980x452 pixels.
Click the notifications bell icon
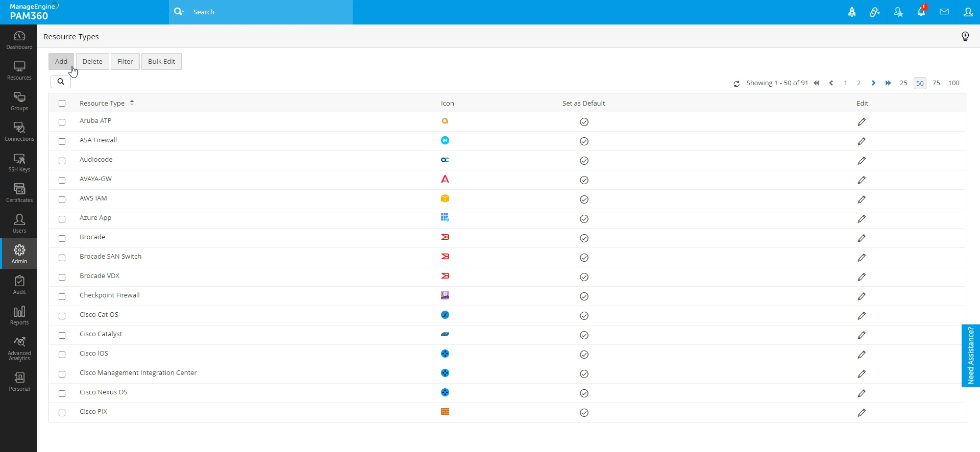pos(921,12)
